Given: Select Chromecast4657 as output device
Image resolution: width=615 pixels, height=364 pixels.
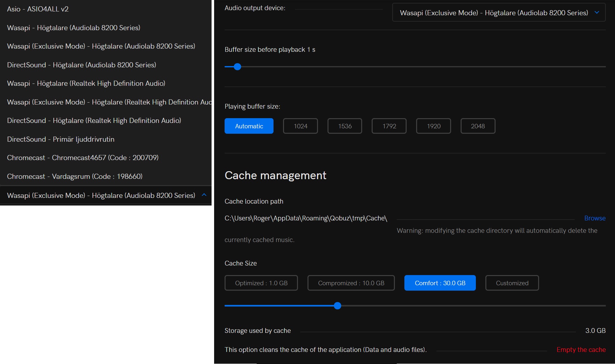Looking at the screenshot, I should [83, 158].
